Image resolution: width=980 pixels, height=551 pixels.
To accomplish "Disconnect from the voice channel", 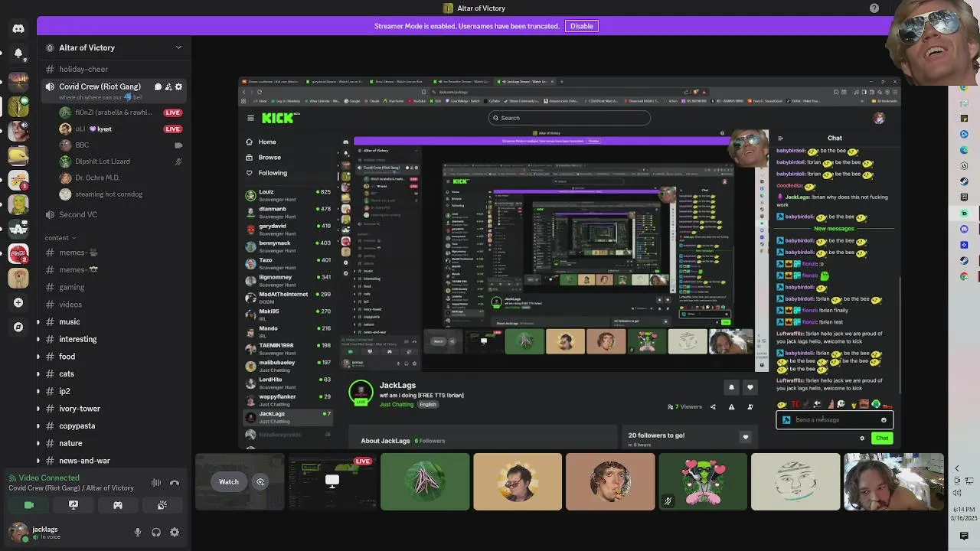I will coord(175,483).
